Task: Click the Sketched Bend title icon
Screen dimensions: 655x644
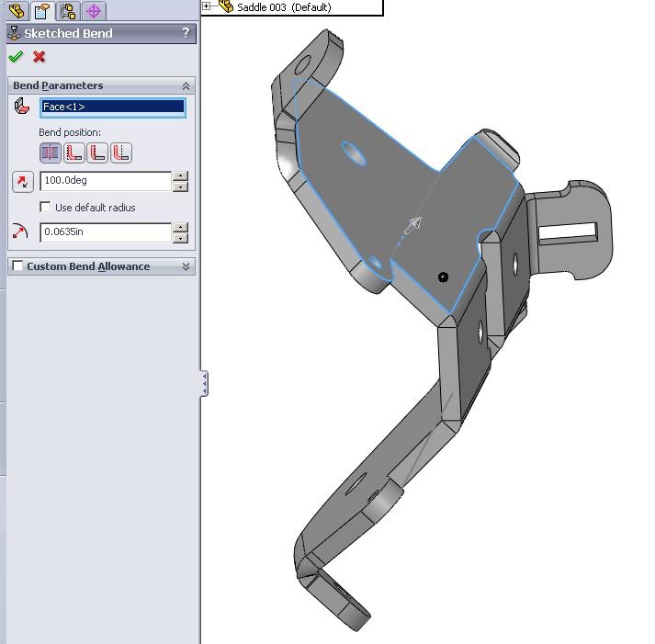Action: (x=15, y=33)
